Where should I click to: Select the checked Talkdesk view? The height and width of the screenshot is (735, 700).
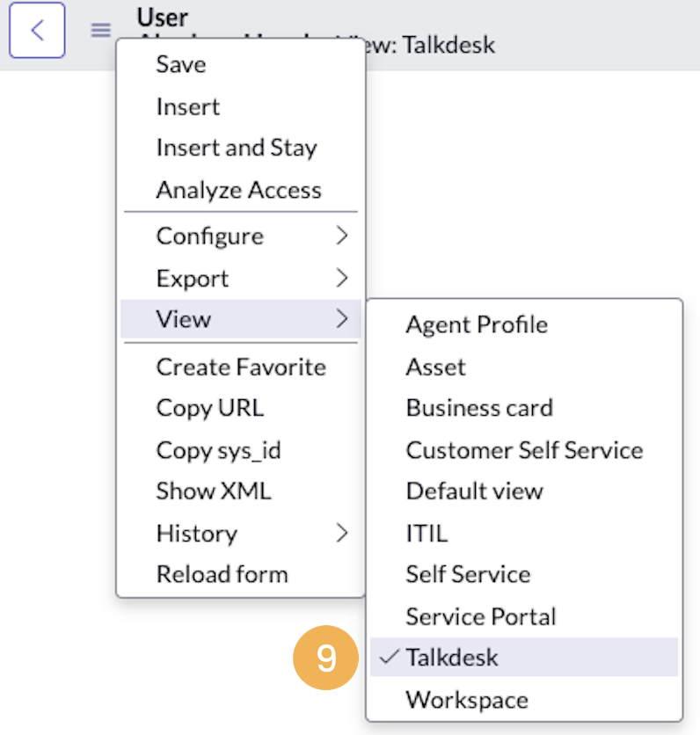tap(524, 657)
